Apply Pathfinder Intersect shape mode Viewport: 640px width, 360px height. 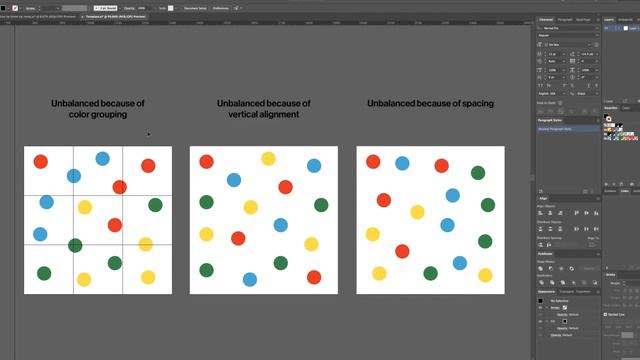[561, 269]
